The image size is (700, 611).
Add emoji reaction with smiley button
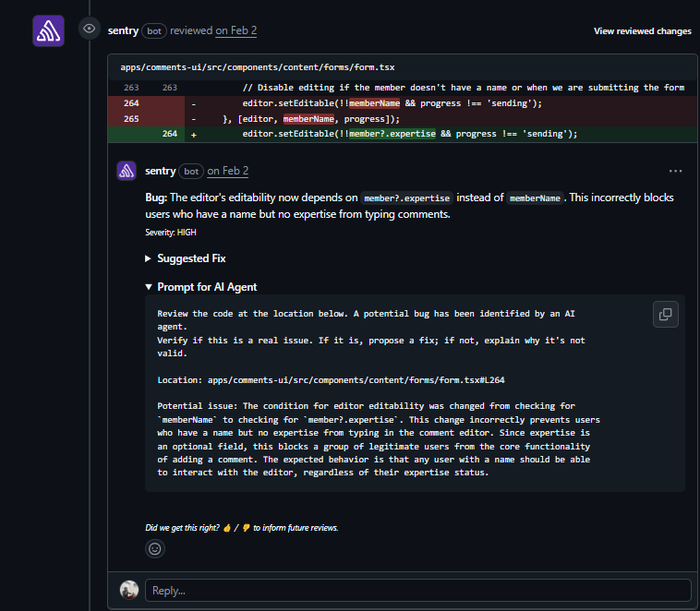tap(155, 548)
